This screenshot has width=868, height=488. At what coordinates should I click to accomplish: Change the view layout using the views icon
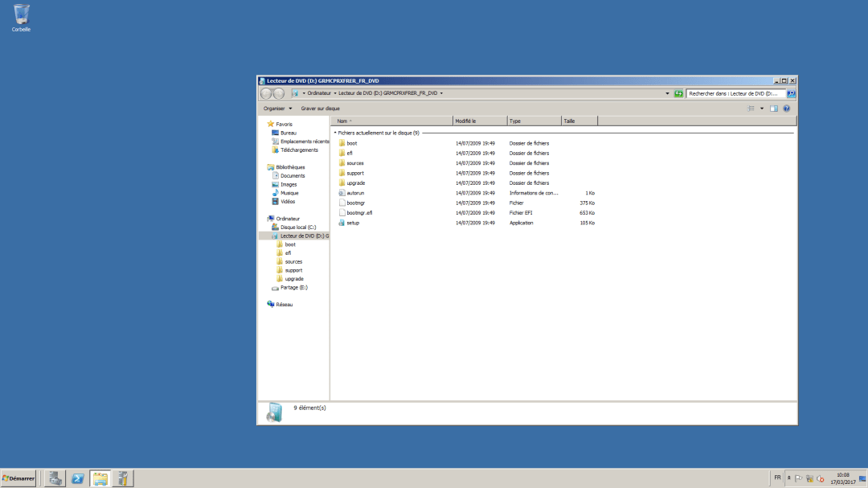[x=749, y=108]
